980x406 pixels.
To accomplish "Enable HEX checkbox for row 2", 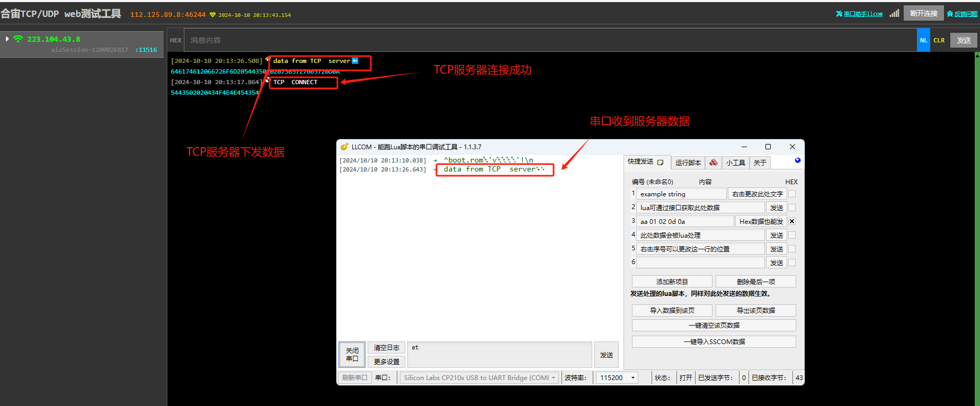I will pyautogui.click(x=792, y=207).
